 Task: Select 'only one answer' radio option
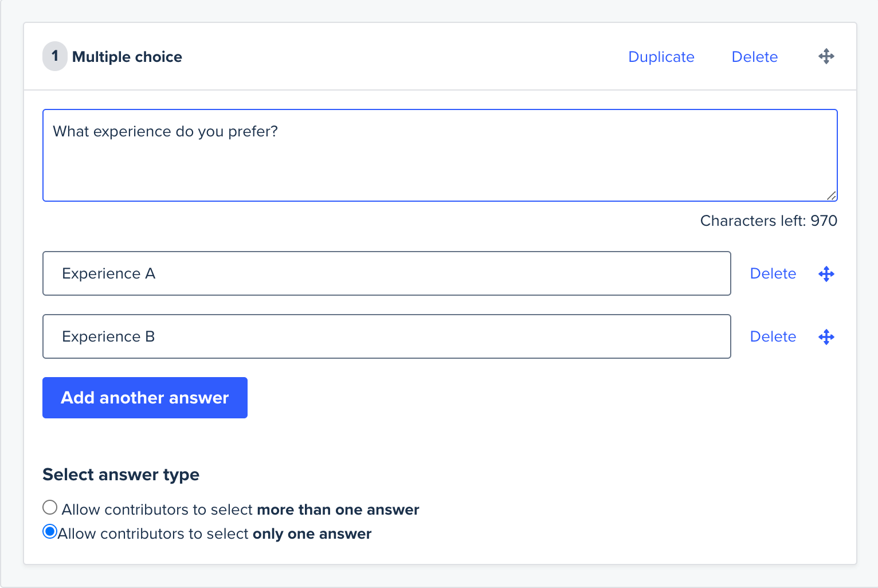pos(50,531)
